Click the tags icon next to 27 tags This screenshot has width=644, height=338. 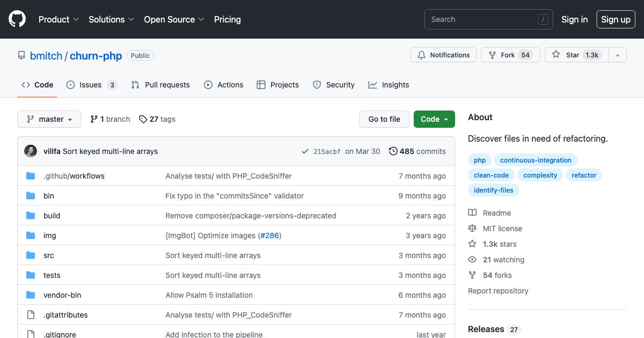[142, 119]
